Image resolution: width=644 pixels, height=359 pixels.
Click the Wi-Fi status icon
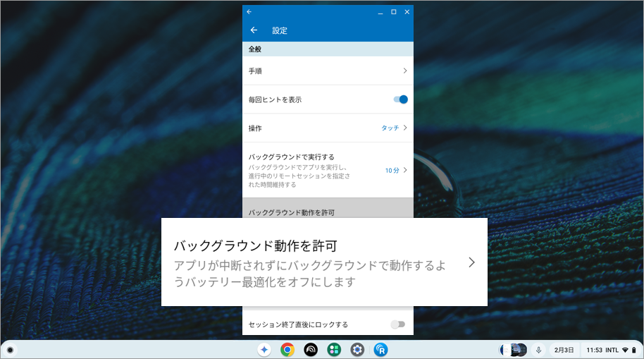click(x=625, y=351)
